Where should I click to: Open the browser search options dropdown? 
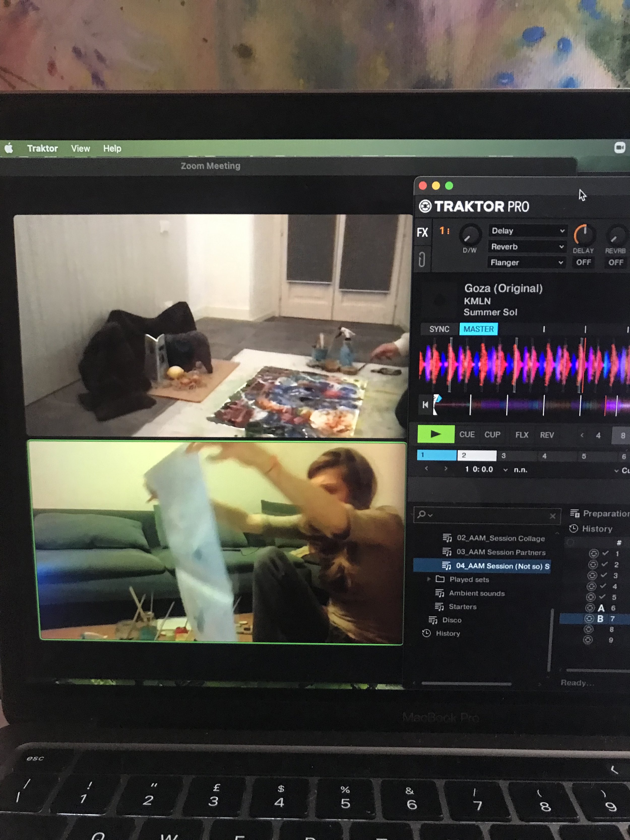[x=425, y=515]
